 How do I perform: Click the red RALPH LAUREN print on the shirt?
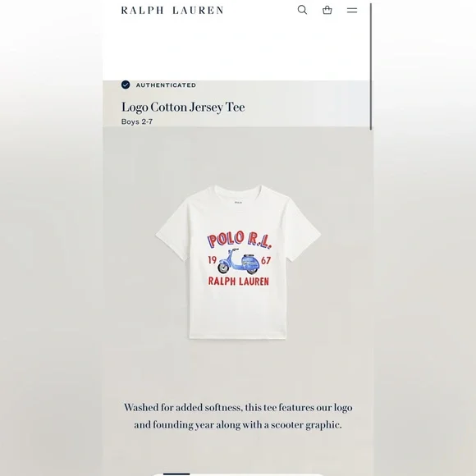pyautogui.click(x=238, y=281)
